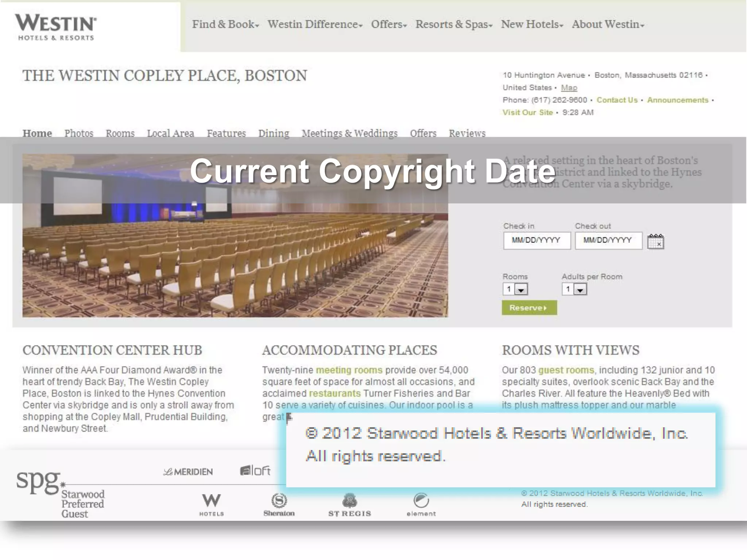Expand the About Westin menu
Screen dimensions: 747x560
point(608,24)
